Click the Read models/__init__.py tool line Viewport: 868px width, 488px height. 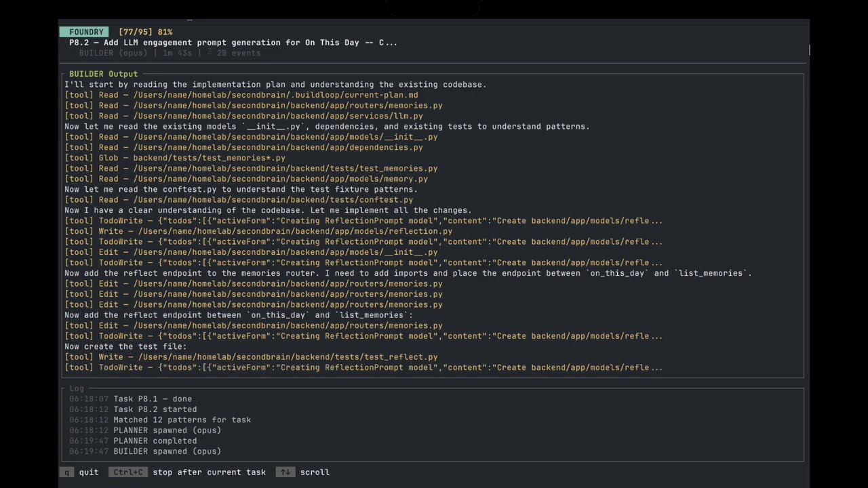(251, 137)
